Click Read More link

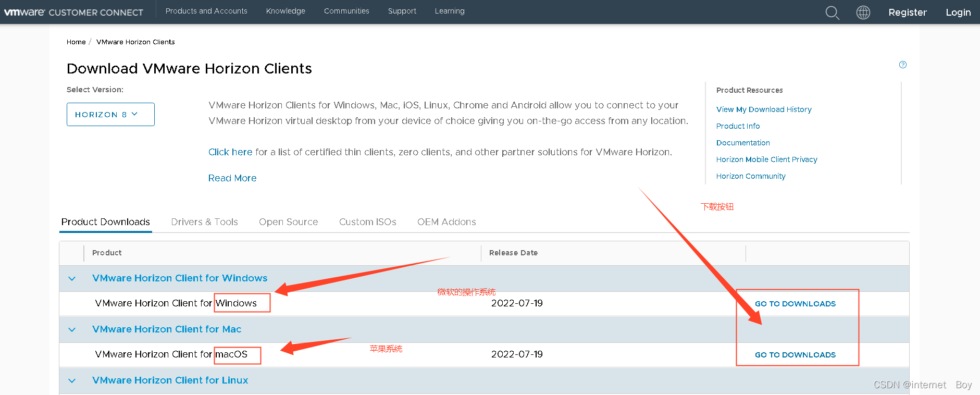(232, 178)
